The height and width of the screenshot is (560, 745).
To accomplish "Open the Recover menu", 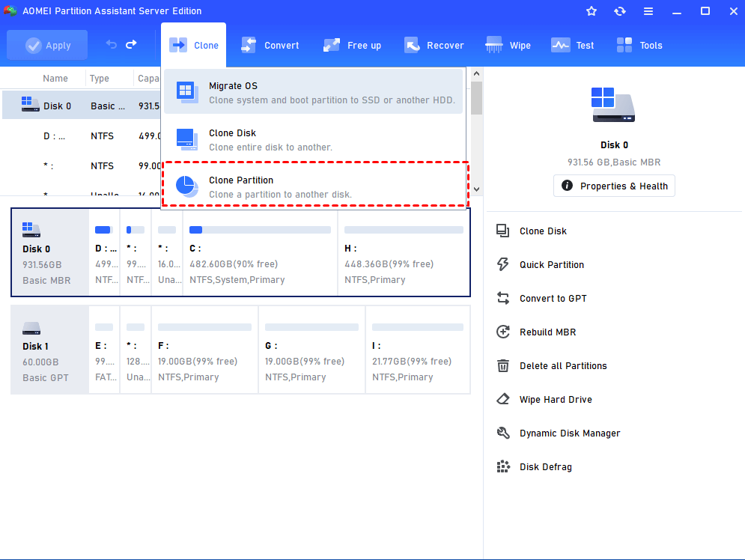I will [434, 45].
